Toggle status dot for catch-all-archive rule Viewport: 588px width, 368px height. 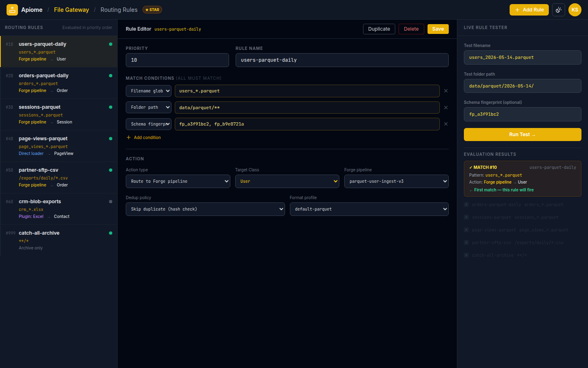coord(111,233)
